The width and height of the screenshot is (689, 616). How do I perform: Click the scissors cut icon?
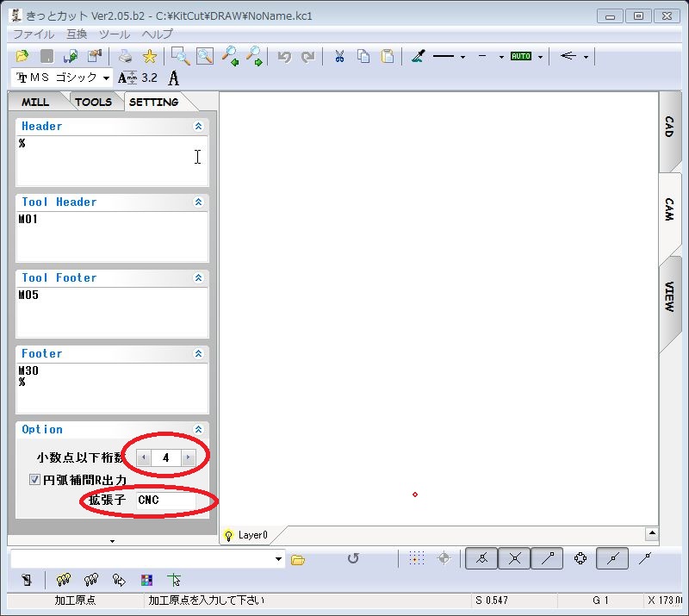pyautogui.click(x=339, y=56)
